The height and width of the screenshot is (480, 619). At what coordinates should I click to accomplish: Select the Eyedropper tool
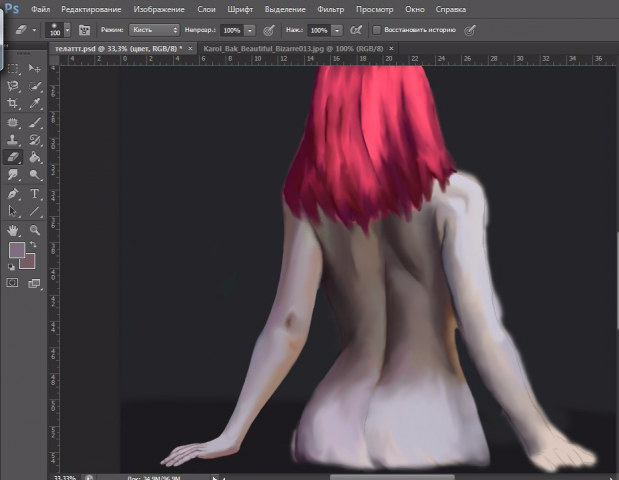tap(35, 103)
